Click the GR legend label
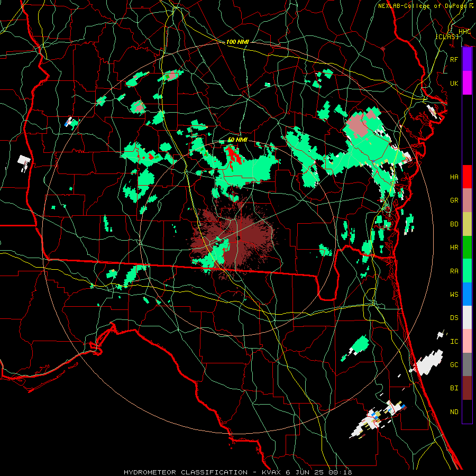Screen dimensions: 476x476 454,200
